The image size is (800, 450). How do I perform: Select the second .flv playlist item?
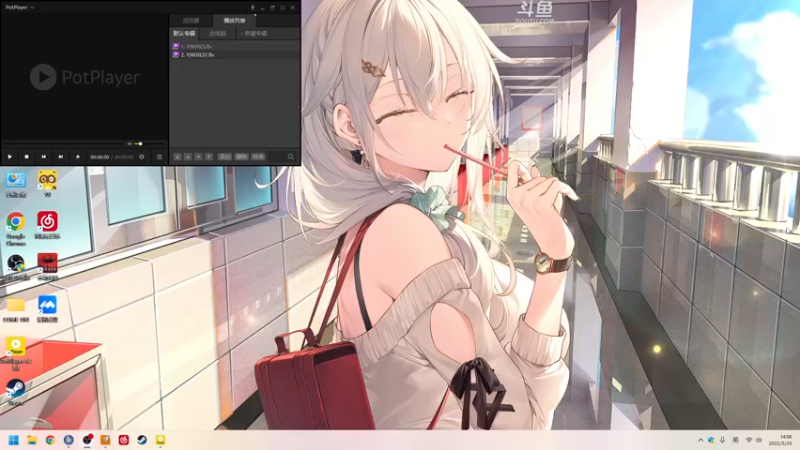(235, 55)
